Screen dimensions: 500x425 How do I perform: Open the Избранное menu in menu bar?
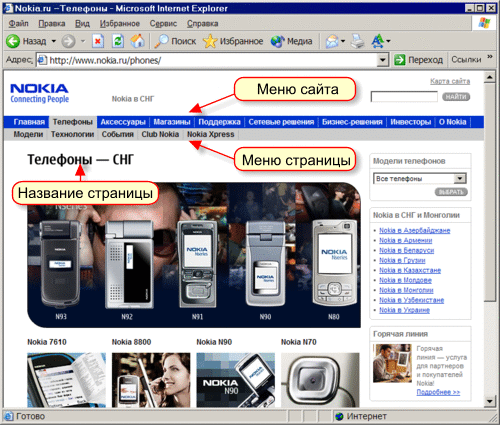point(120,24)
